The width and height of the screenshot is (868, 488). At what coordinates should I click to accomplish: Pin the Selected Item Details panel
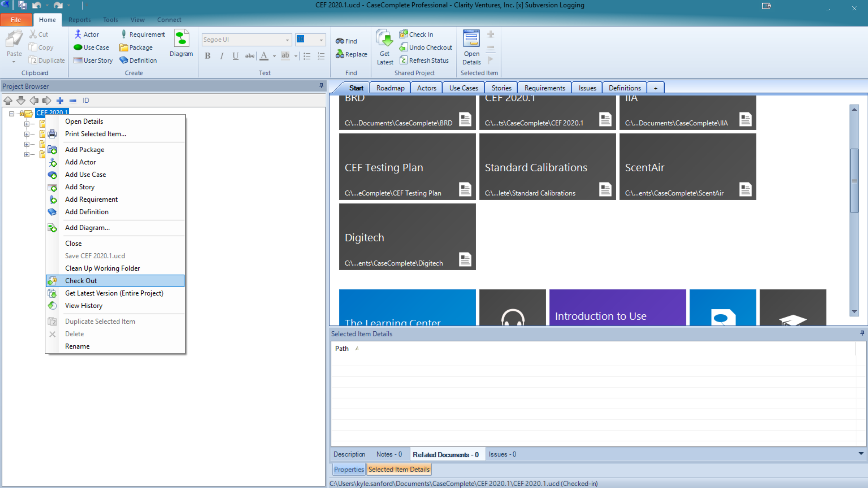point(862,333)
